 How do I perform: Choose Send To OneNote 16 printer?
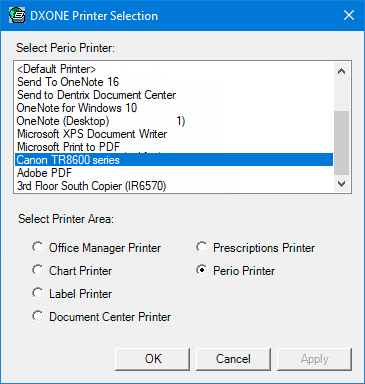tap(174, 82)
